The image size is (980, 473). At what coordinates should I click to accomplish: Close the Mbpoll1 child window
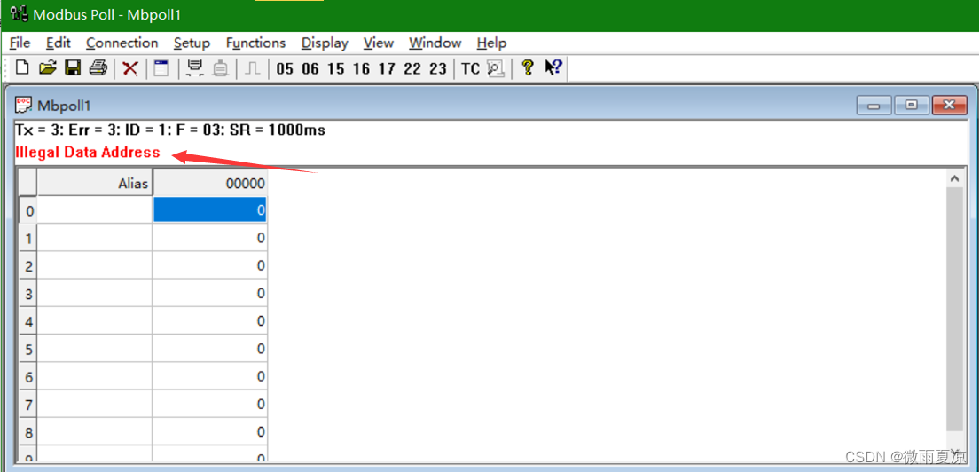point(949,105)
